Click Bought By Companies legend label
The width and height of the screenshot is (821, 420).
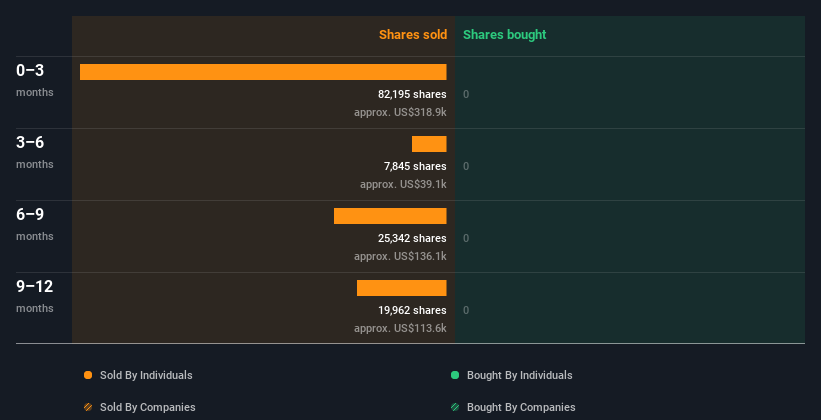tap(521, 407)
